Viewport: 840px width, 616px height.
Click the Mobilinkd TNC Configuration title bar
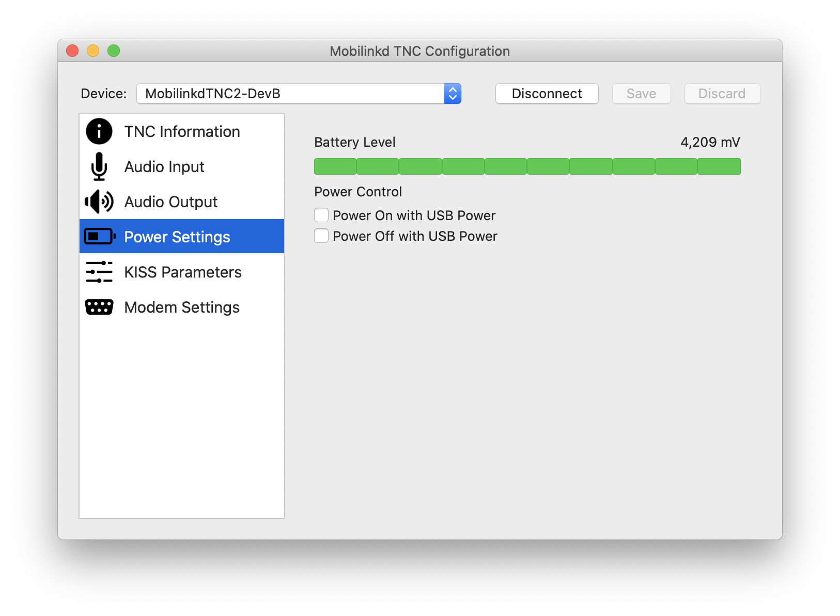pos(419,51)
